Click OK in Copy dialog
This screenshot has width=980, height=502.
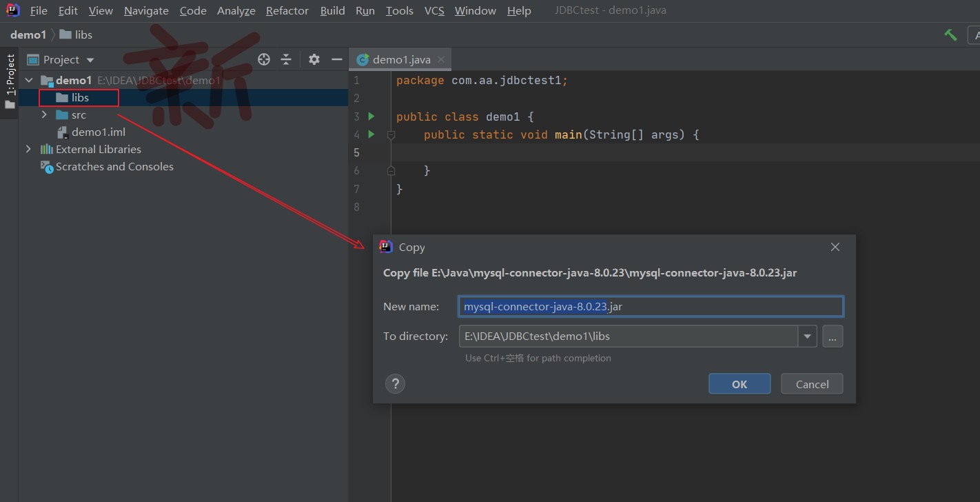(x=739, y=384)
